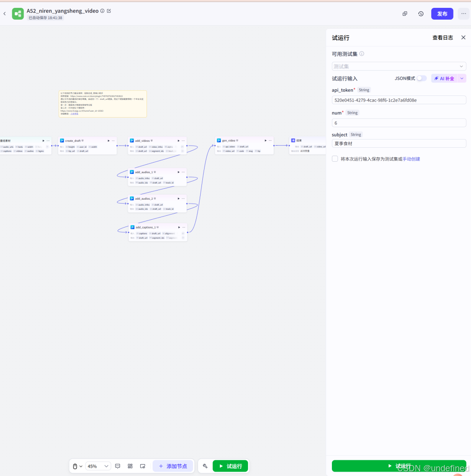Open add_captions_1 node more menu
This screenshot has width=471, height=476.
click(184, 227)
